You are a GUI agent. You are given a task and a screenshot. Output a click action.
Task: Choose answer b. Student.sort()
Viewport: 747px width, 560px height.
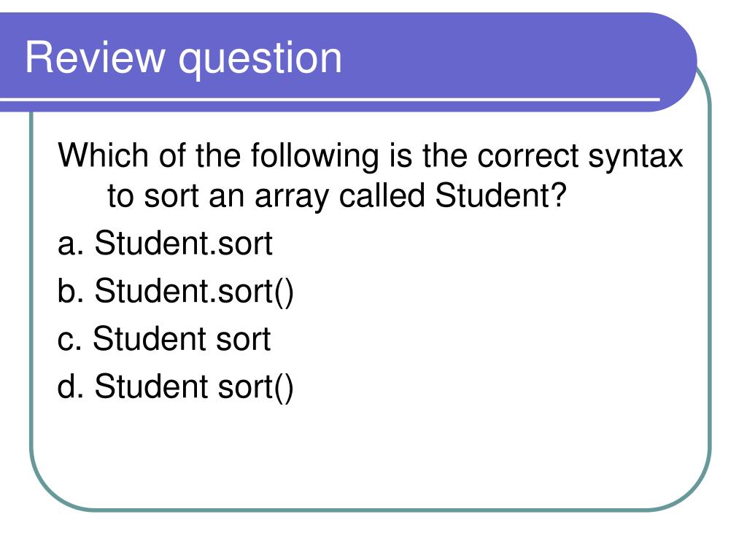click(x=175, y=292)
